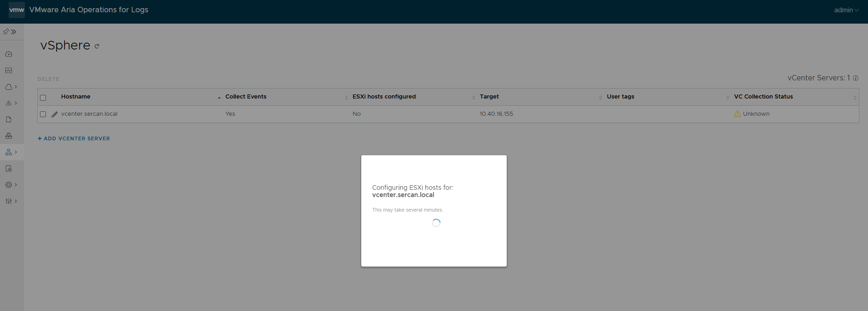Check the vcenter.sercan.local row checkbox
The image size is (868, 311).
(43, 114)
